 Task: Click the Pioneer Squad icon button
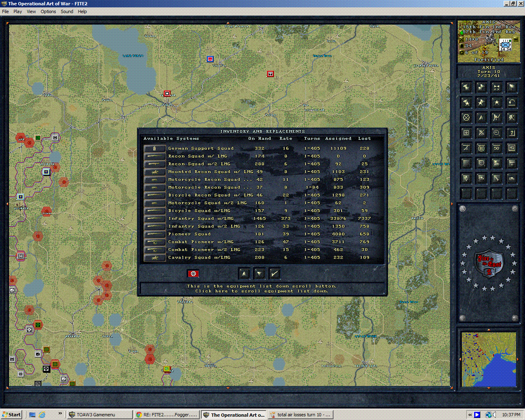(155, 234)
